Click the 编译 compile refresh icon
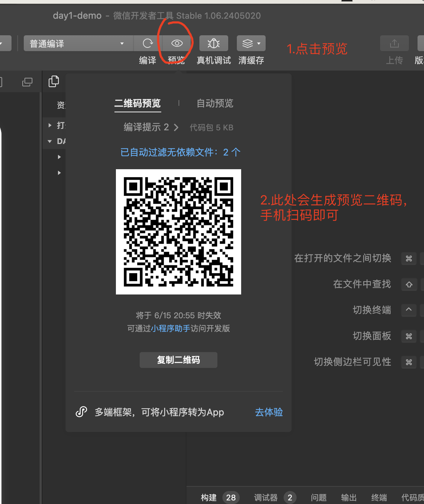This screenshot has width=424, height=504. (147, 43)
